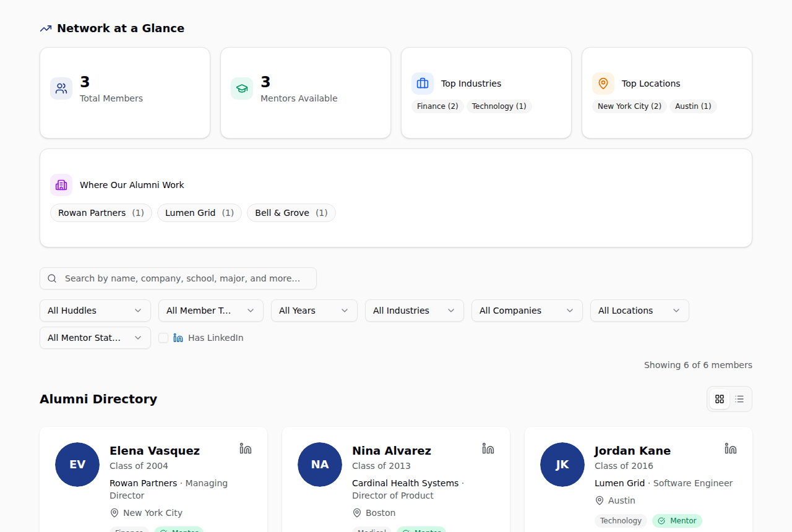Click the LinkedIn logo beside Has LinkedIn label
The image size is (792, 532).
coord(178,338)
